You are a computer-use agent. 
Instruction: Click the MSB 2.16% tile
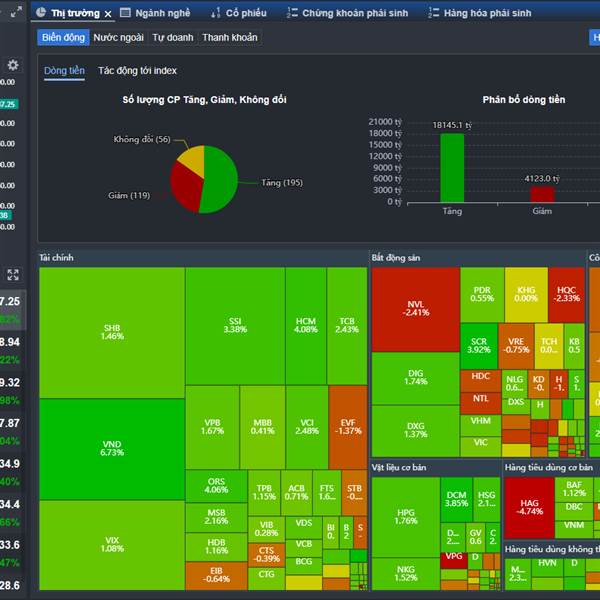coord(217,517)
